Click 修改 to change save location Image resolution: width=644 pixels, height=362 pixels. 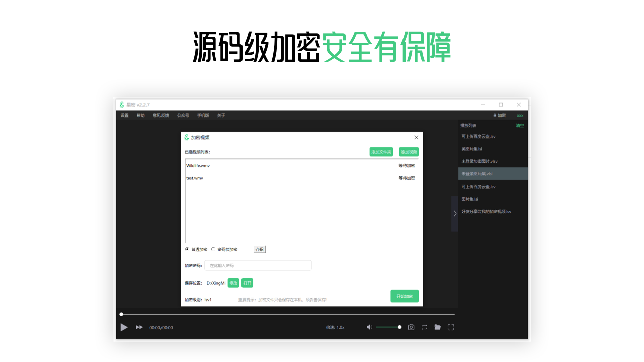click(x=233, y=283)
